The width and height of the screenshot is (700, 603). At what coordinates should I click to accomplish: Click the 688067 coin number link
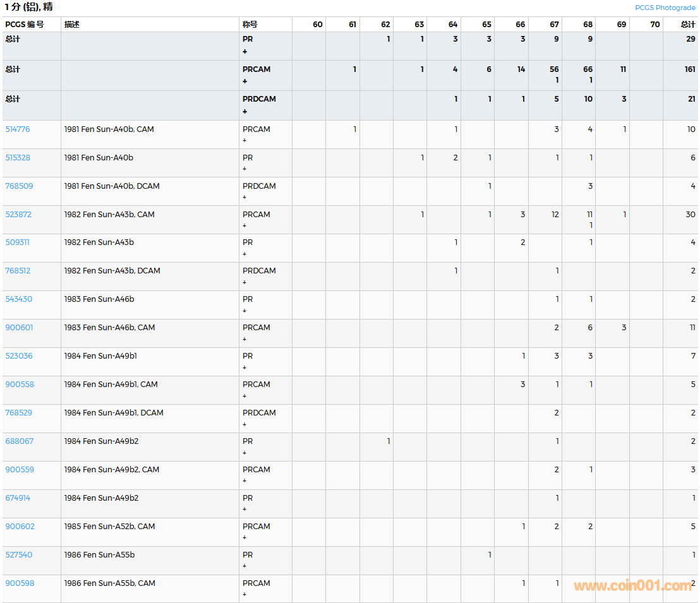19,441
